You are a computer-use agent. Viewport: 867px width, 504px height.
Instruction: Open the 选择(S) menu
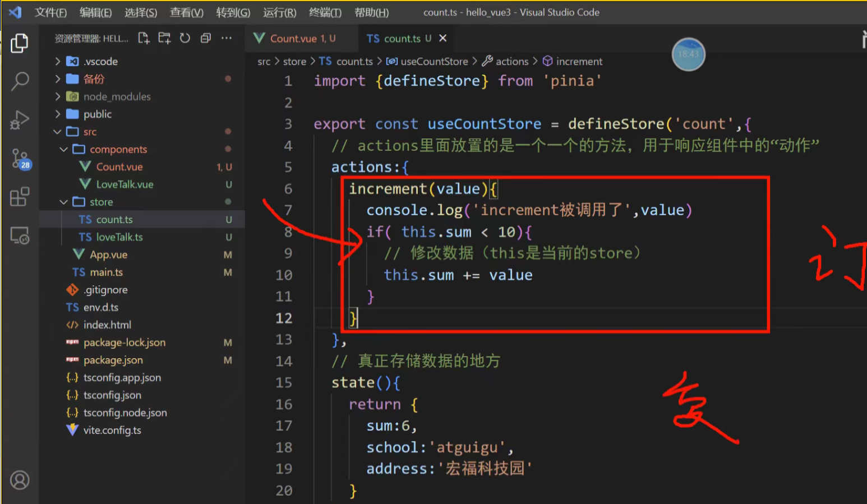141,12
